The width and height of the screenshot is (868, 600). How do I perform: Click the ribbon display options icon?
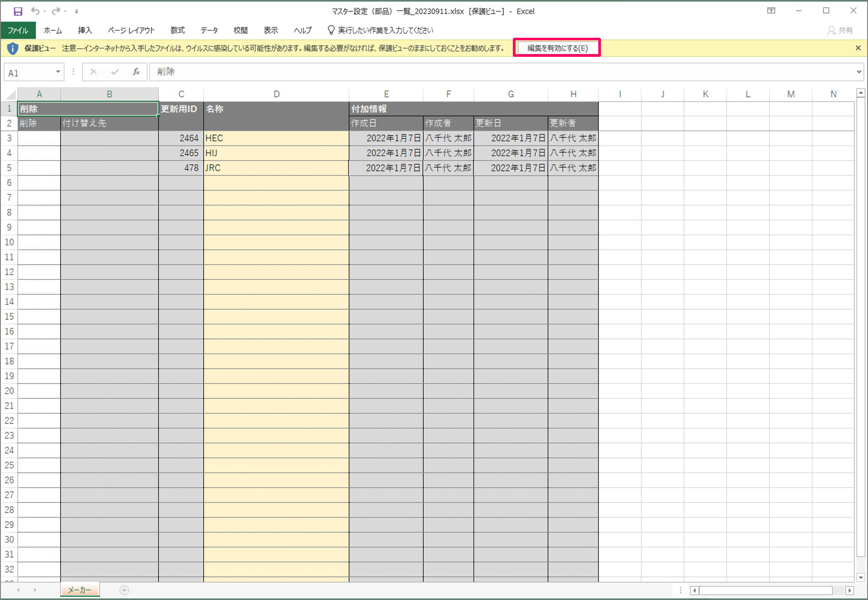[771, 11]
